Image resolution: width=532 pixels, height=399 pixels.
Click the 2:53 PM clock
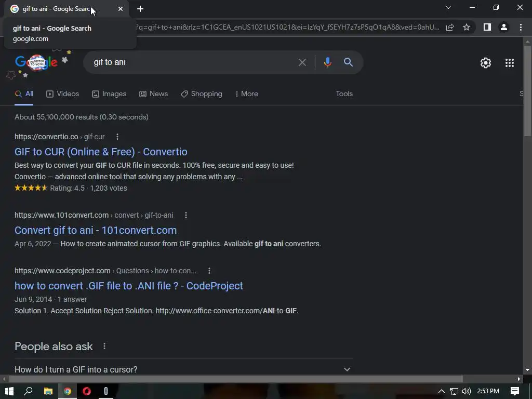pyautogui.click(x=488, y=391)
